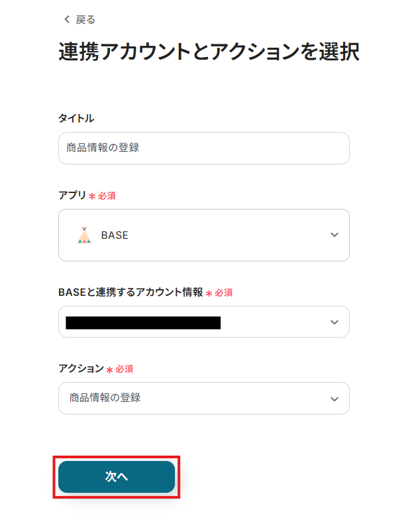Click the BASE tent logo icon
420x516 pixels.
pyautogui.click(x=83, y=235)
